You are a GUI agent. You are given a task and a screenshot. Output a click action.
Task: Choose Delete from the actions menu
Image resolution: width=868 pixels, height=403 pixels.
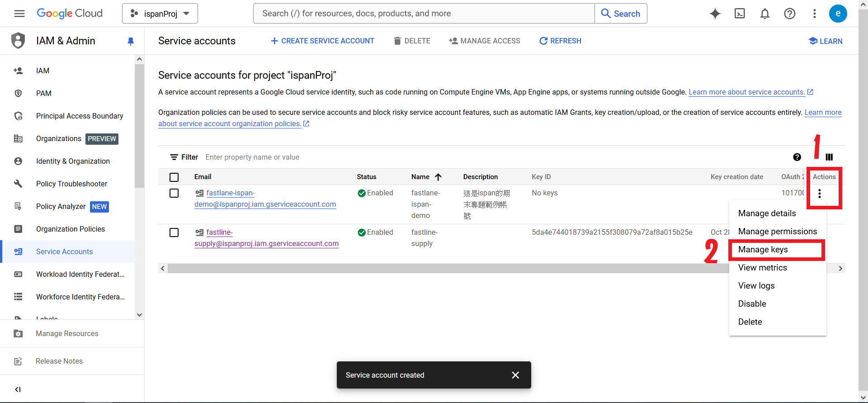[x=778, y=322]
